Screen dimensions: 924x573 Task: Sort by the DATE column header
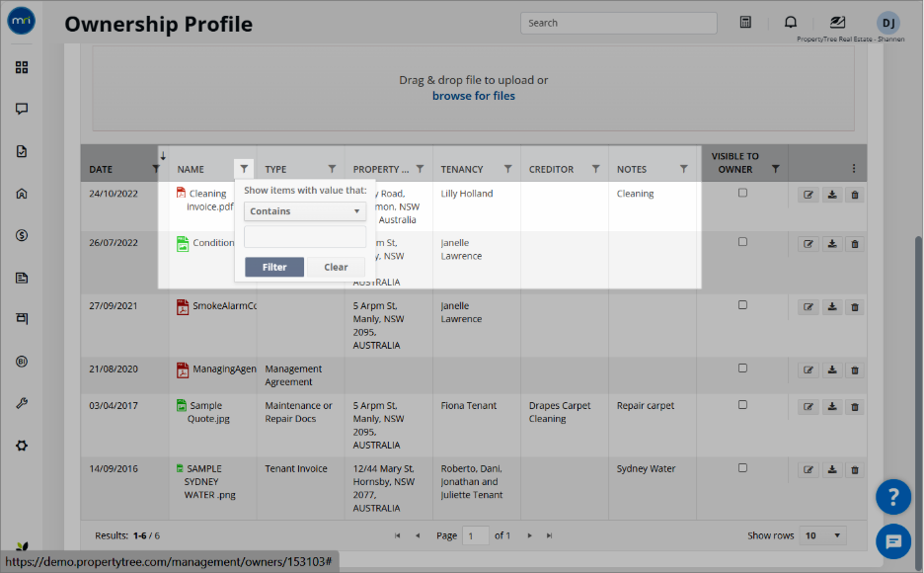click(x=101, y=169)
